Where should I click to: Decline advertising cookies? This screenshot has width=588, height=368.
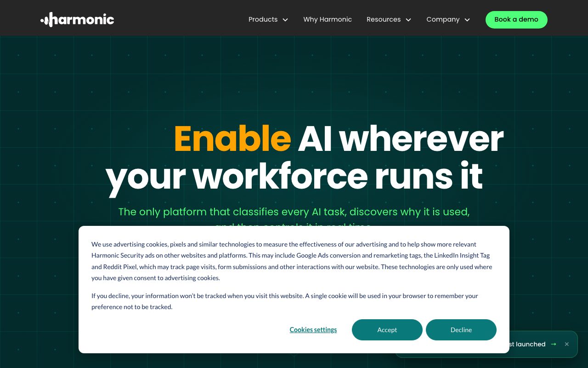[x=461, y=330]
